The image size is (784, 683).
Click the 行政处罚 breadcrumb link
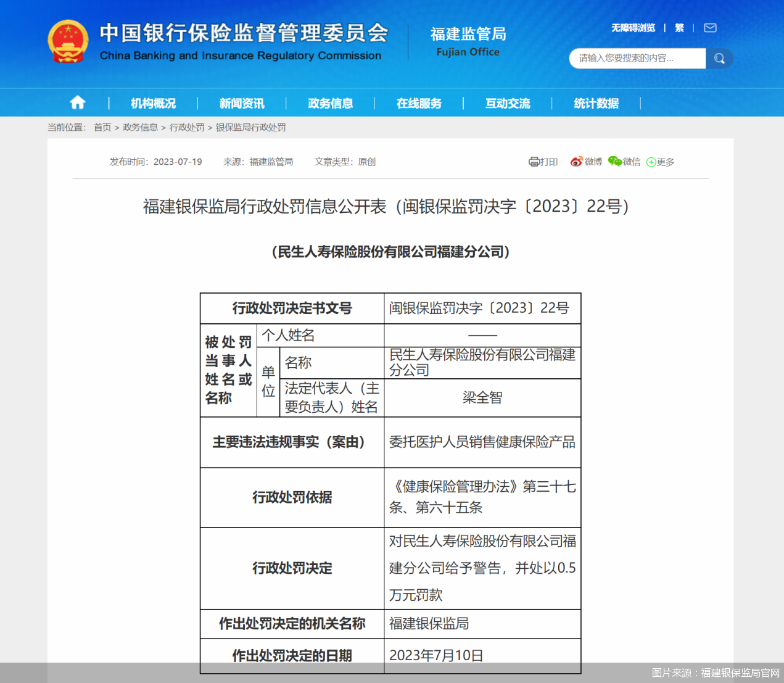pyautogui.click(x=187, y=127)
